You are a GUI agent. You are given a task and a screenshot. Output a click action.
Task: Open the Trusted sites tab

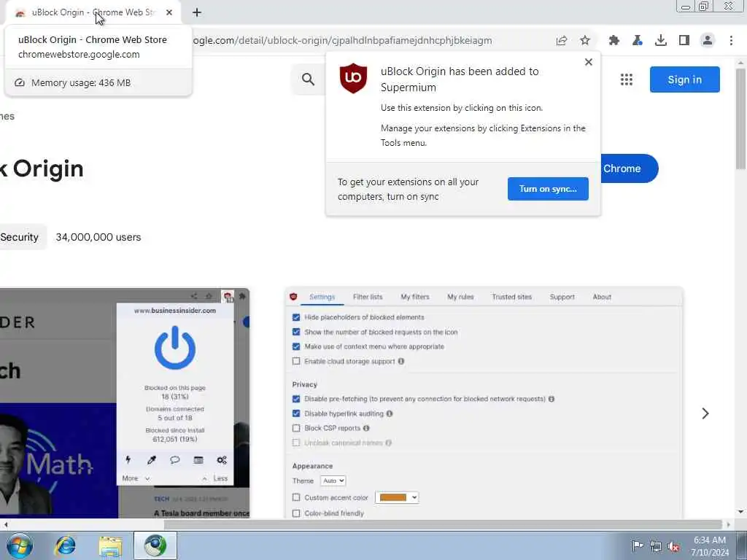coord(511,297)
